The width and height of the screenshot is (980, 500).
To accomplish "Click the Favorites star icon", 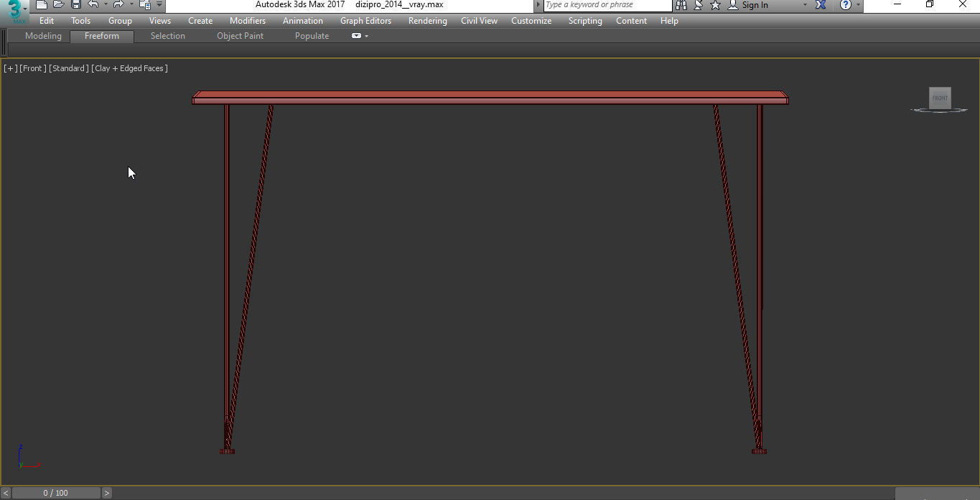I will (715, 5).
